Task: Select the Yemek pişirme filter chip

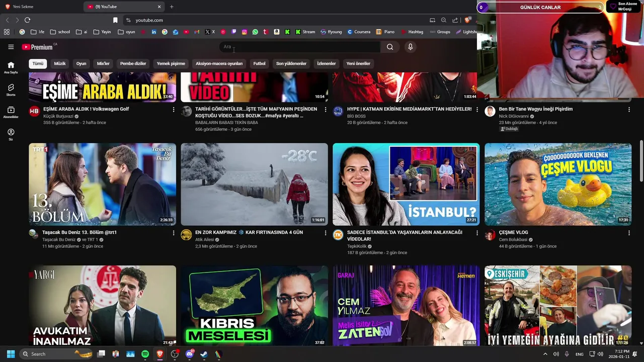Action: click(x=171, y=63)
